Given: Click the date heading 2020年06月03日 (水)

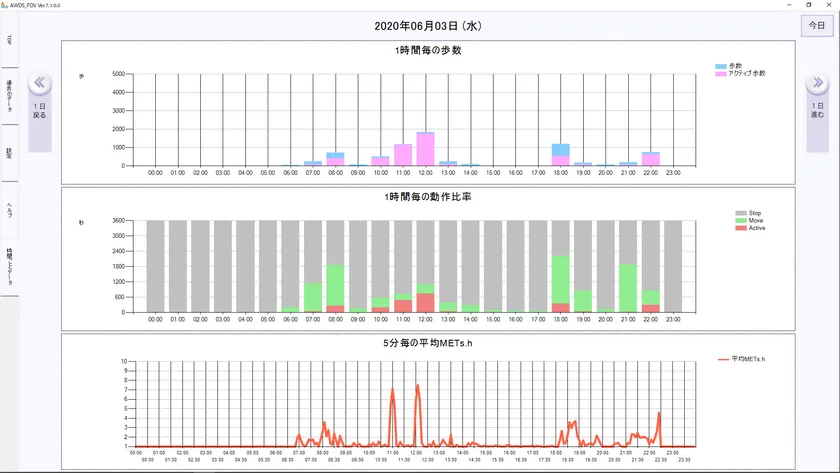Looking at the screenshot, I should coord(428,26).
